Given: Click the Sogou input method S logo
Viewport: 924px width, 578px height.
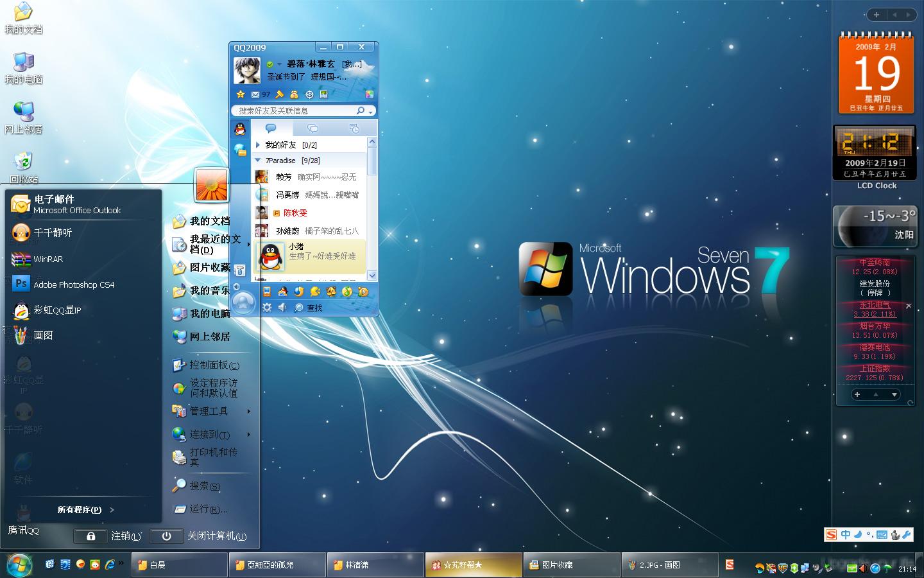Looking at the screenshot, I should pyautogui.click(x=832, y=534).
